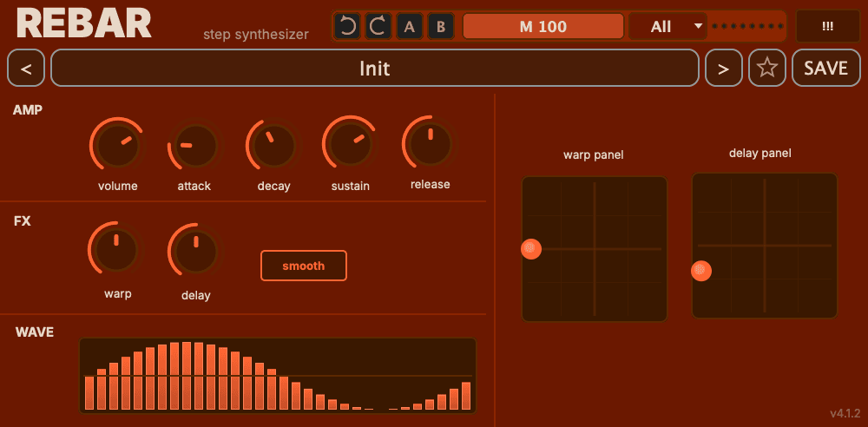Click the AMP section label
868x427 pixels.
pyautogui.click(x=28, y=109)
